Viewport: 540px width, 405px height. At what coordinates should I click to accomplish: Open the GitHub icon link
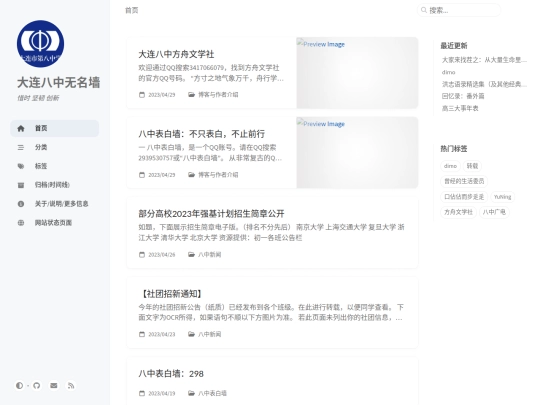click(x=37, y=385)
